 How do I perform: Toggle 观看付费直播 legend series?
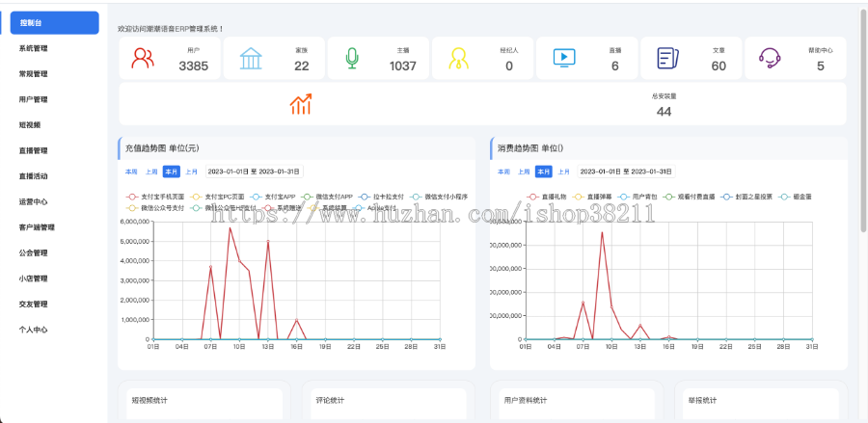click(x=690, y=197)
